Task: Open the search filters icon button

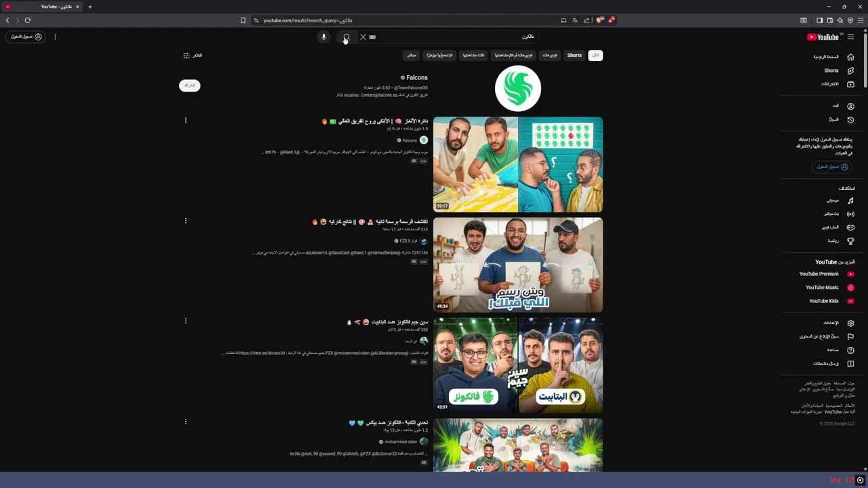Action: pos(193,56)
